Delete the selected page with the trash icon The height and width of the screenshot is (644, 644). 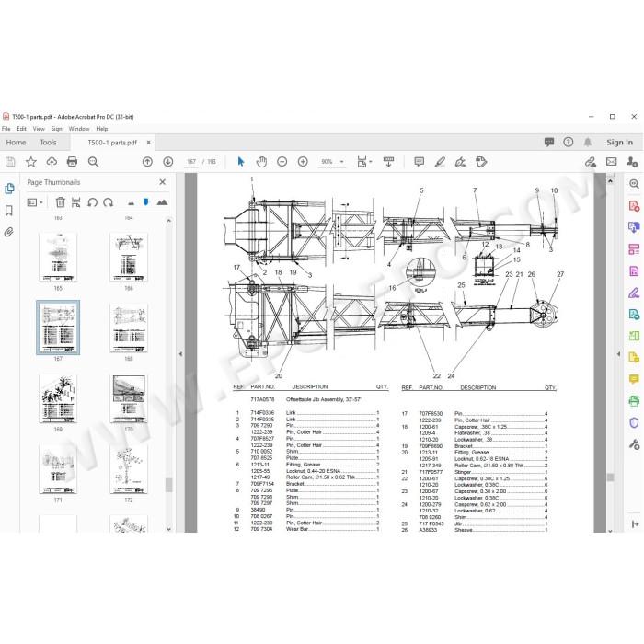click(x=61, y=202)
